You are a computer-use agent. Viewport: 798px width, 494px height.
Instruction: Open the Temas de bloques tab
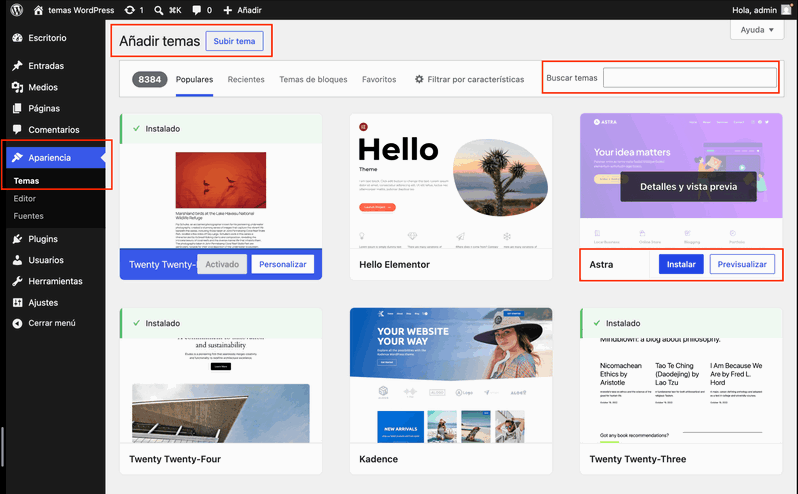313,79
